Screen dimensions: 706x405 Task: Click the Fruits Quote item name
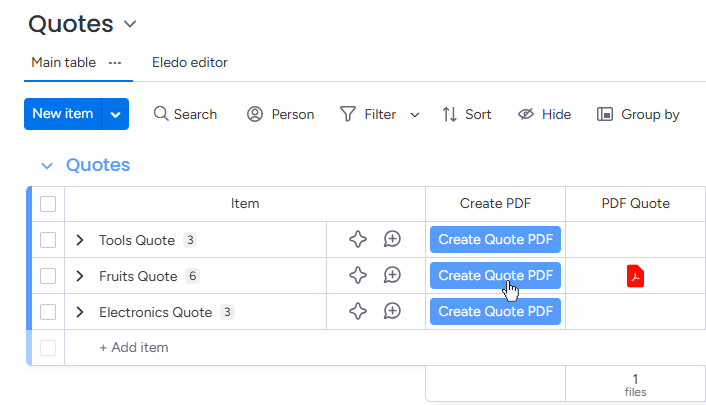coord(138,276)
